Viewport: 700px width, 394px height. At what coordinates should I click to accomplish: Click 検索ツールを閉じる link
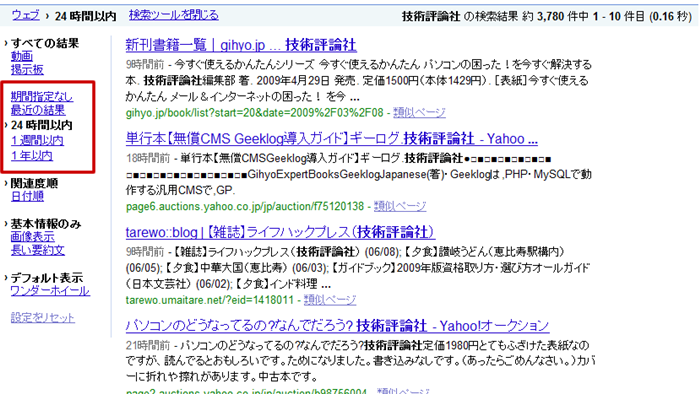point(174,15)
